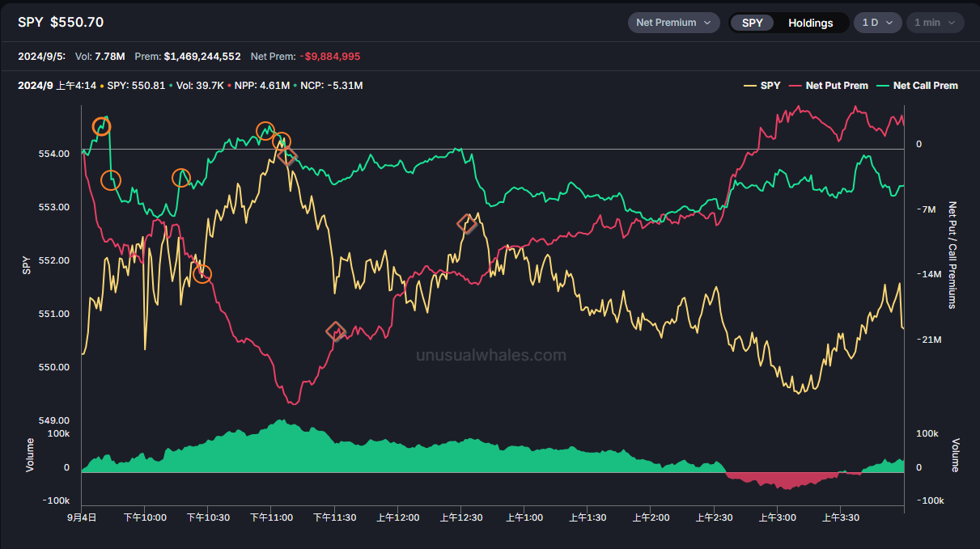Screen dimensions: 980x549
Task: Select the SPY segment in the toggle
Action: point(752,23)
